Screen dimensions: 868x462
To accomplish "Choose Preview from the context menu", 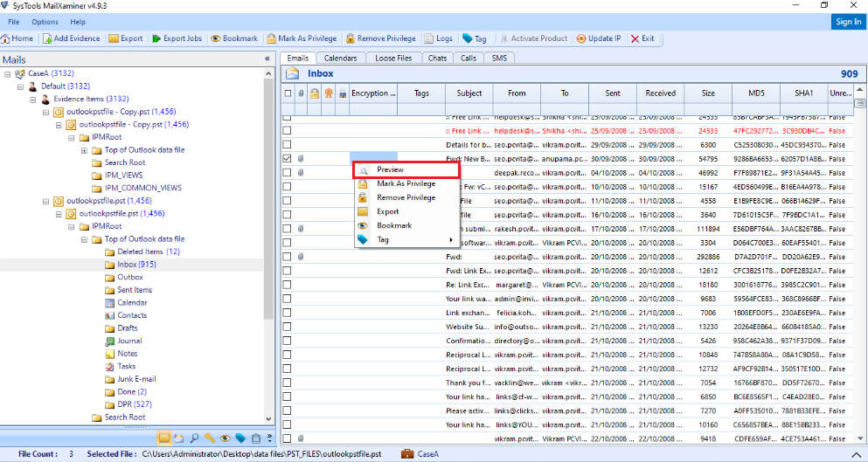I will [406, 169].
